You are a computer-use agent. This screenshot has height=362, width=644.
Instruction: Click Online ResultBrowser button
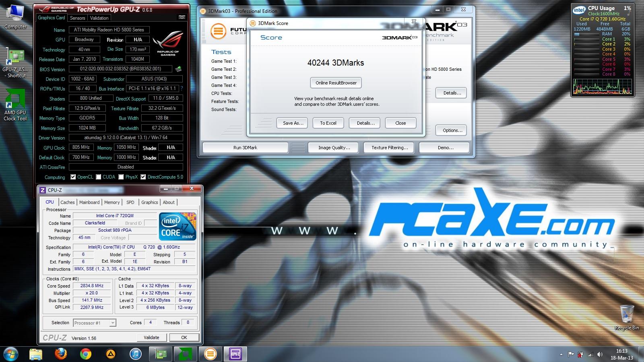[x=336, y=83]
